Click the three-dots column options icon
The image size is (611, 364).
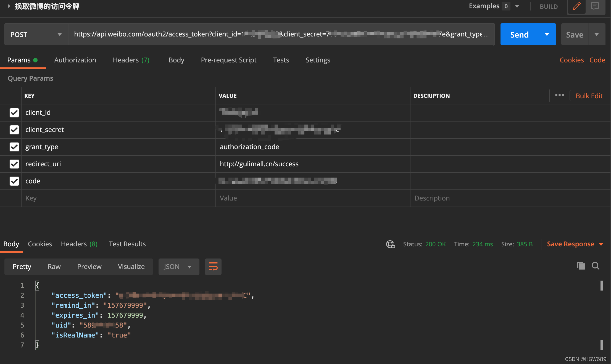(559, 95)
